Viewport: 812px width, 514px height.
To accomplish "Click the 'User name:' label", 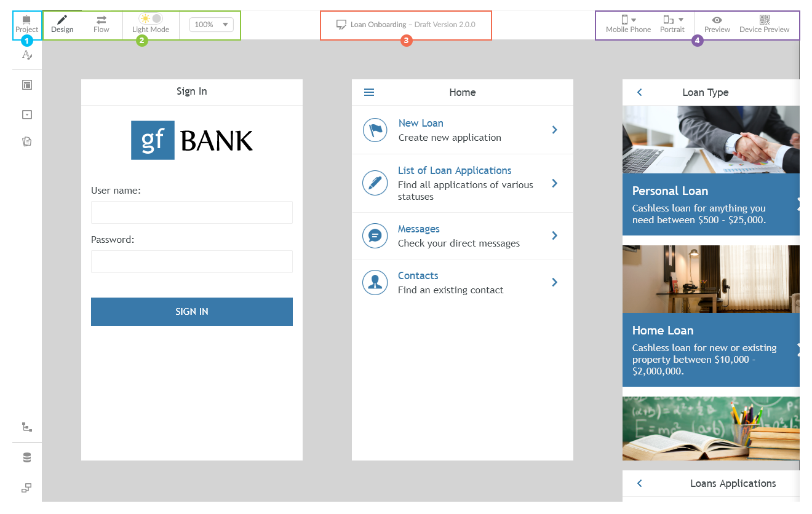I will [x=116, y=191].
